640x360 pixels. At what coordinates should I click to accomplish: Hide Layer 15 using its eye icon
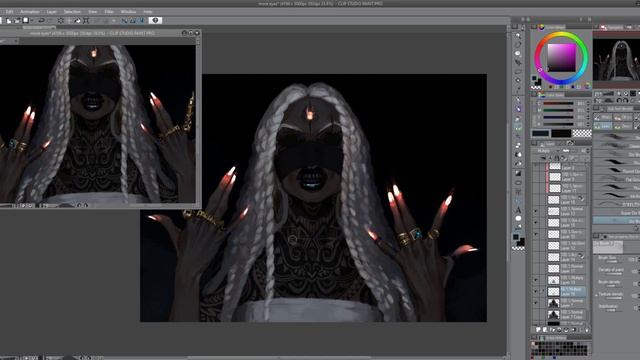click(536, 234)
